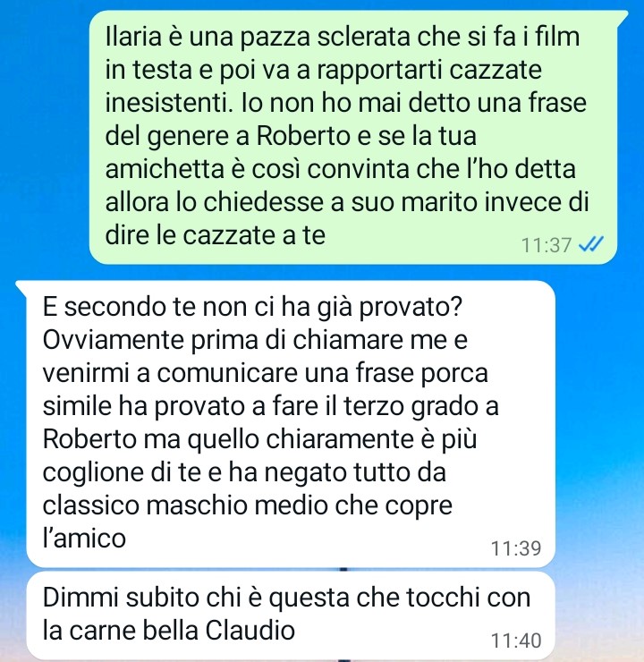The height and width of the screenshot is (662, 644).
Task: Click the blue double-check read receipt
Action: [x=591, y=244]
